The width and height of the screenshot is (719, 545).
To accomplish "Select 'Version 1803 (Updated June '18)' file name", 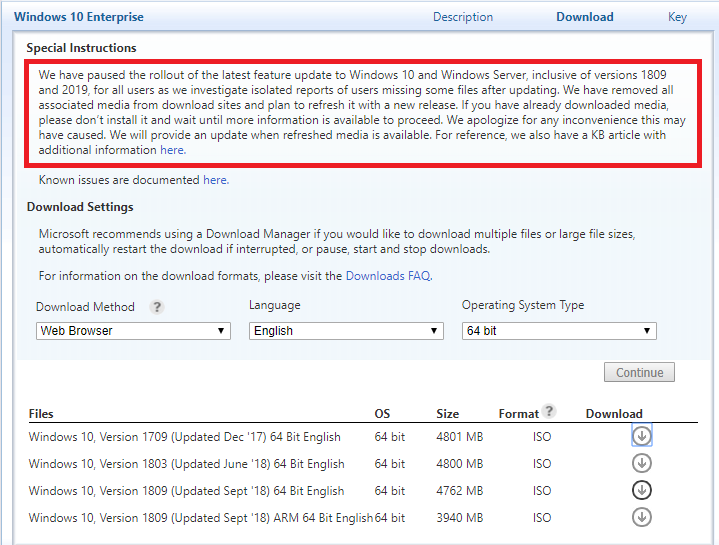I will click(x=186, y=464).
